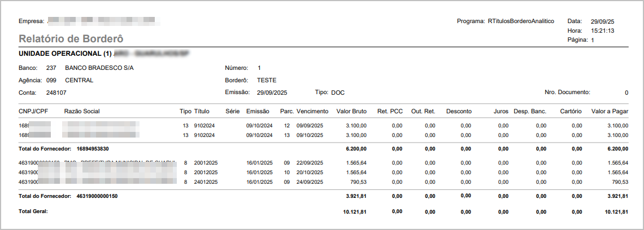Click the Valor a Pagar column header
Screen dimensions: 644x230
[x=610, y=111]
